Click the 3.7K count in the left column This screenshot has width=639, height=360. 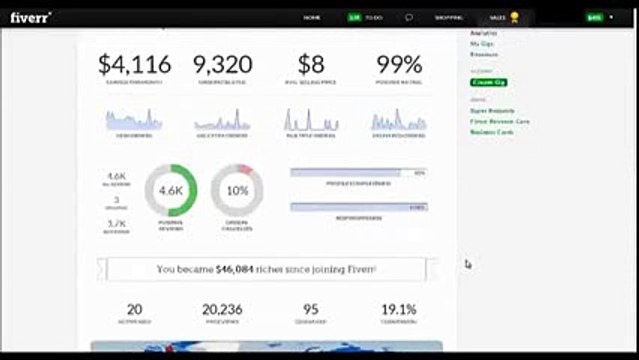[117, 223]
